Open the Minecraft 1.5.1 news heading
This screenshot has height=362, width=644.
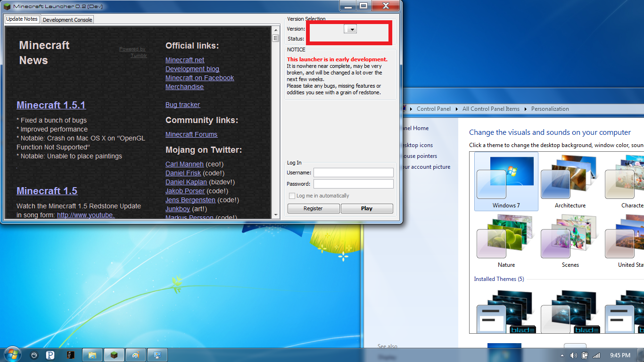pos(51,105)
